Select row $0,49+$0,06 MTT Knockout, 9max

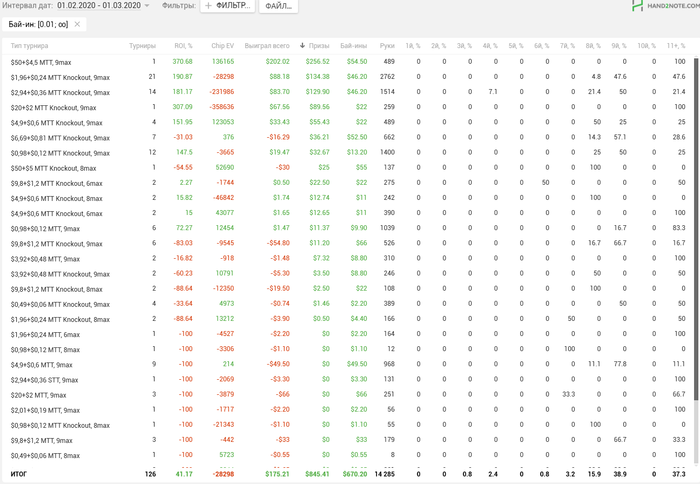[348, 304]
